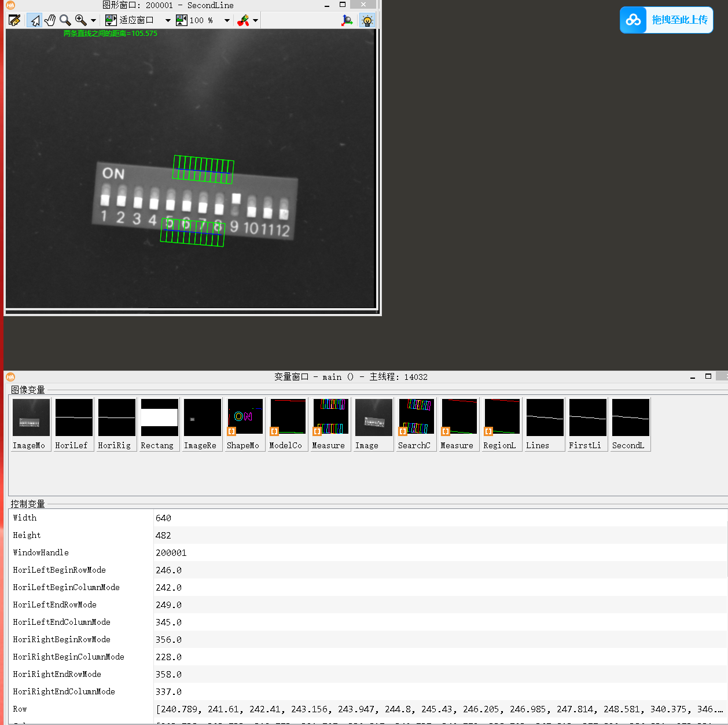Click the color/draw parameters icon
Image resolution: width=728 pixels, height=725 pixels.
[x=243, y=20]
